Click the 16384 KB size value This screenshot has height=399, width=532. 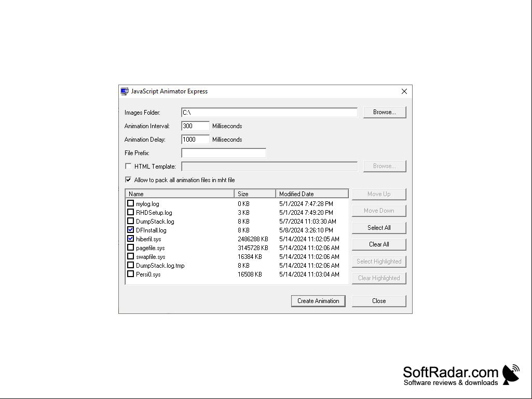pyautogui.click(x=250, y=257)
